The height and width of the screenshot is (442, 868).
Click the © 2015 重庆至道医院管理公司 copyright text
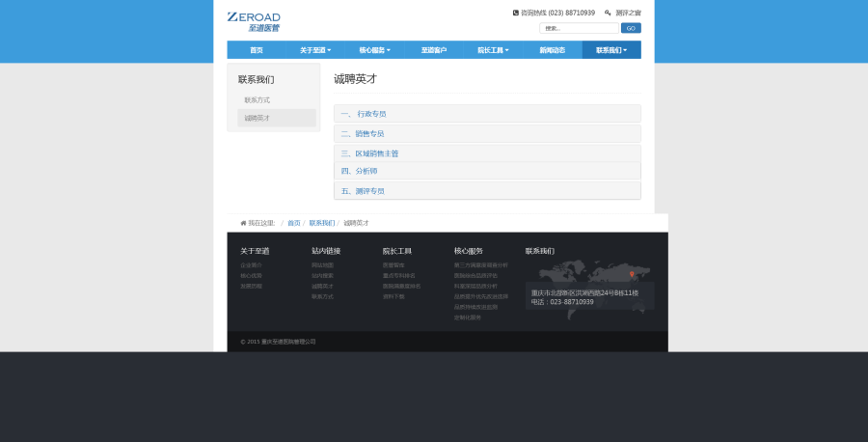point(278,342)
